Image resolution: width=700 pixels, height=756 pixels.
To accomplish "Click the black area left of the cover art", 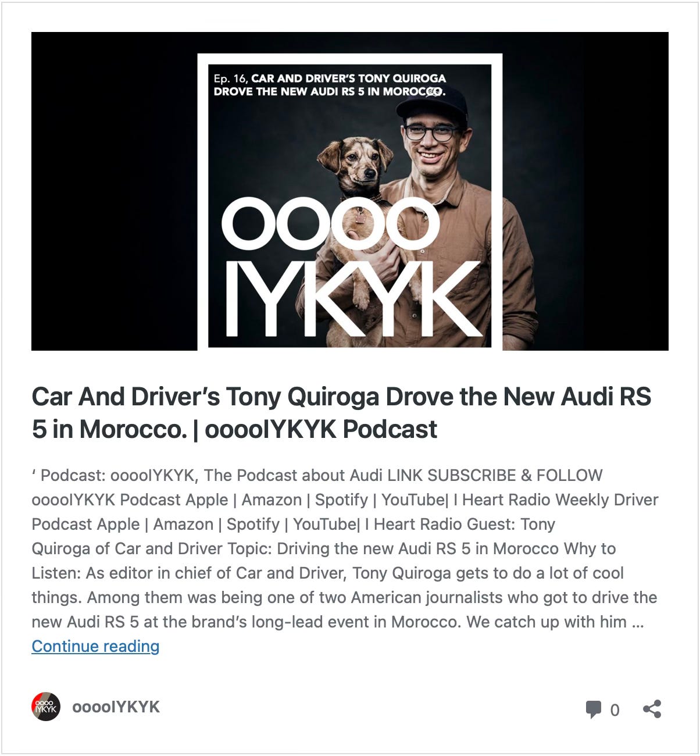I will pyautogui.click(x=115, y=191).
